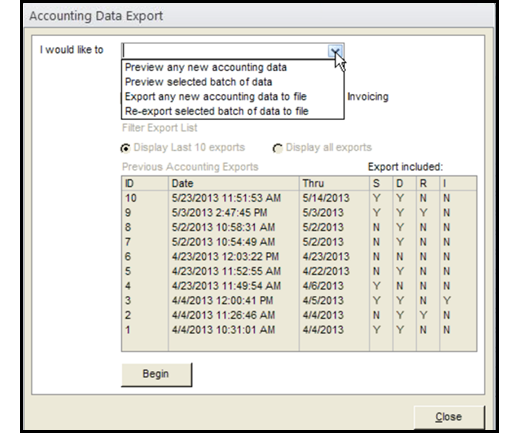Click the ID column header
The width and height of the screenshot is (518, 433).
(145, 184)
